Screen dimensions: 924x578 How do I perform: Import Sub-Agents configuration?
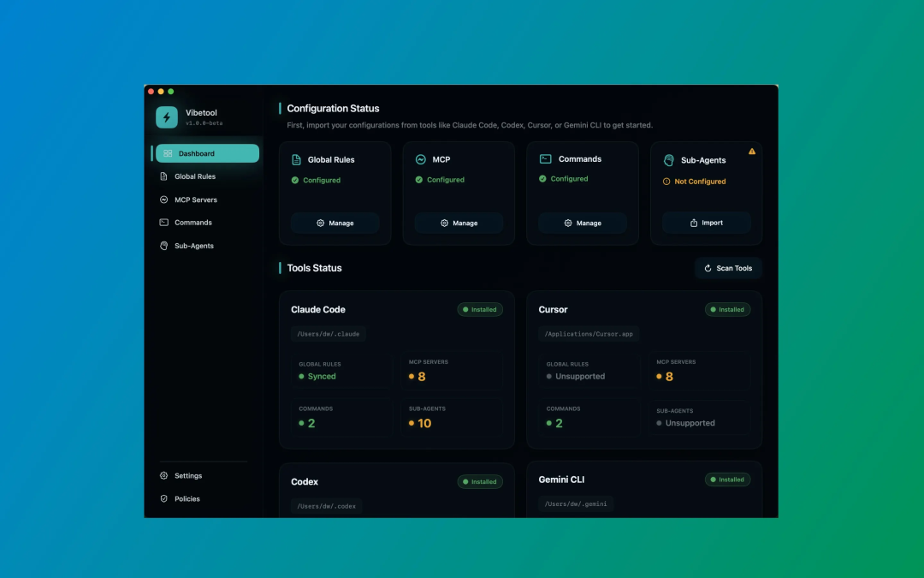706,223
